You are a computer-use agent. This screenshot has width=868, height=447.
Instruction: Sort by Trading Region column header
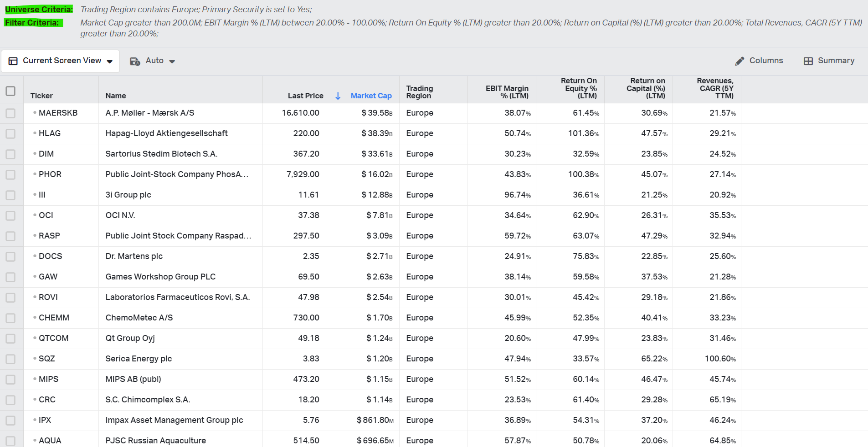(x=420, y=92)
